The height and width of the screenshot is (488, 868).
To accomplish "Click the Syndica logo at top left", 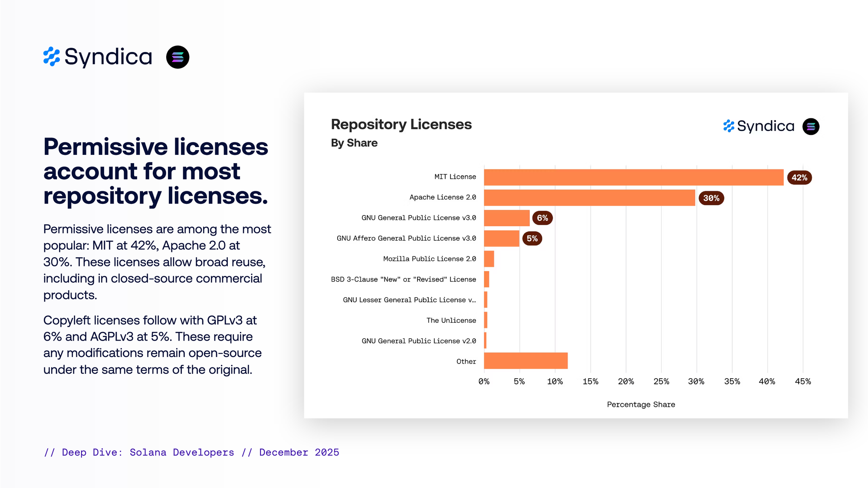I will [98, 57].
